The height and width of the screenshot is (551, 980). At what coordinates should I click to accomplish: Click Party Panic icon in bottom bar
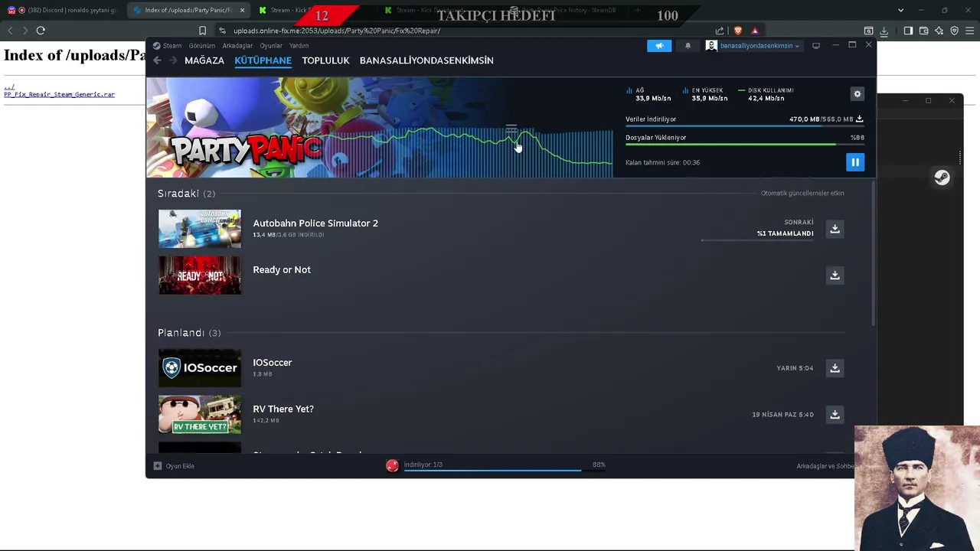[392, 465]
